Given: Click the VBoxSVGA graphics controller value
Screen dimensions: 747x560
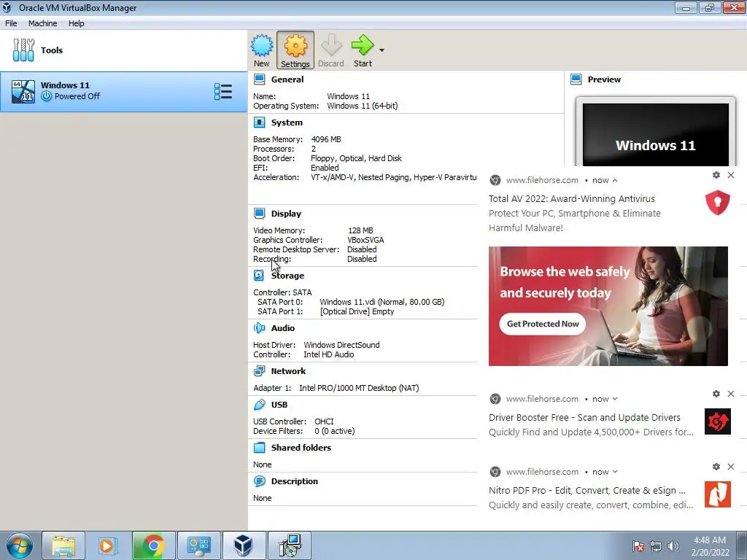Looking at the screenshot, I should [365, 240].
